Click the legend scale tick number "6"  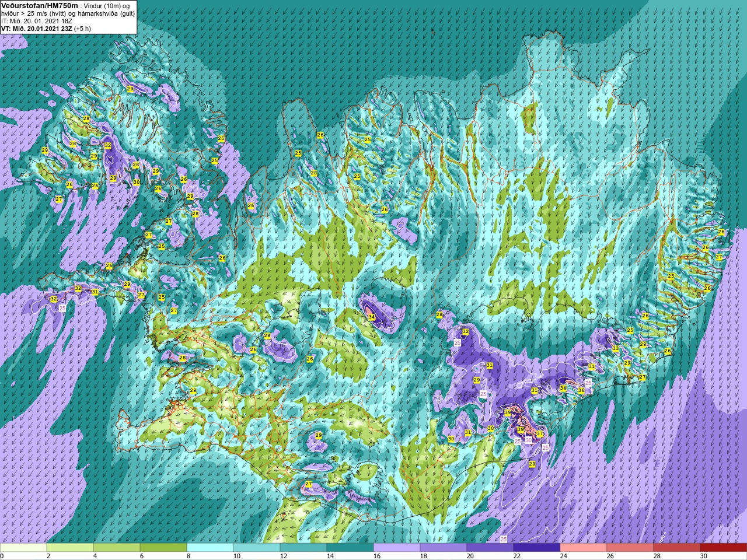[x=142, y=556]
